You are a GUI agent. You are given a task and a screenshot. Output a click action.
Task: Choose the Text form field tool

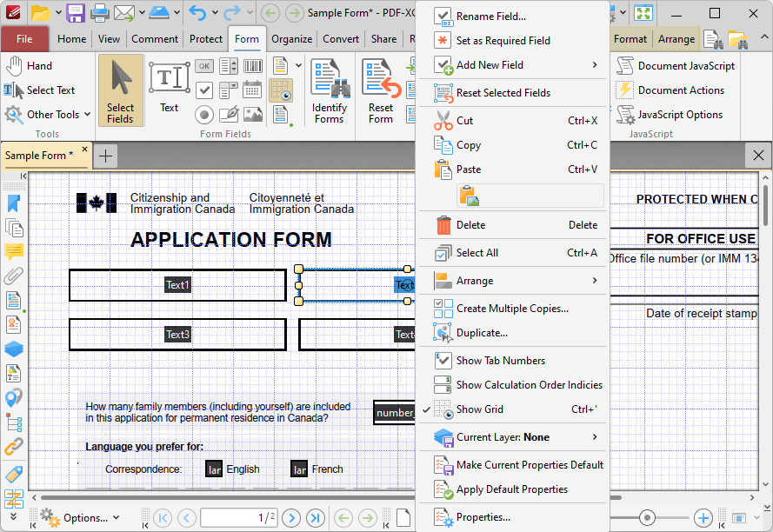(x=169, y=88)
